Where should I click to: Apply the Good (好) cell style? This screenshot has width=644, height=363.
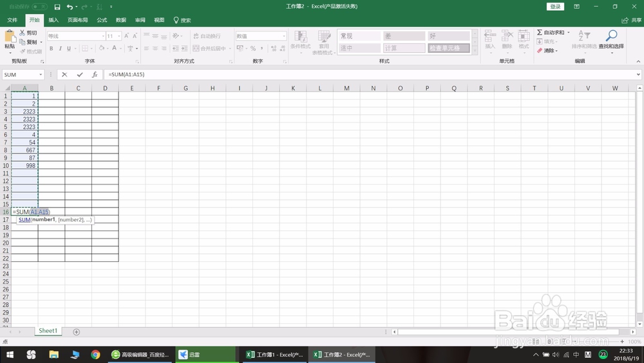pos(448,36)
